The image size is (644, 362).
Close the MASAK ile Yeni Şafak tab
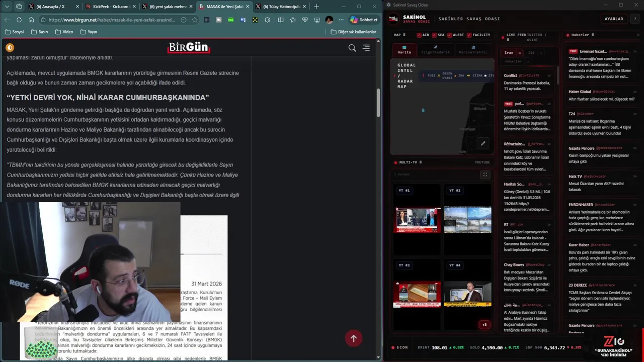point(248,7)
